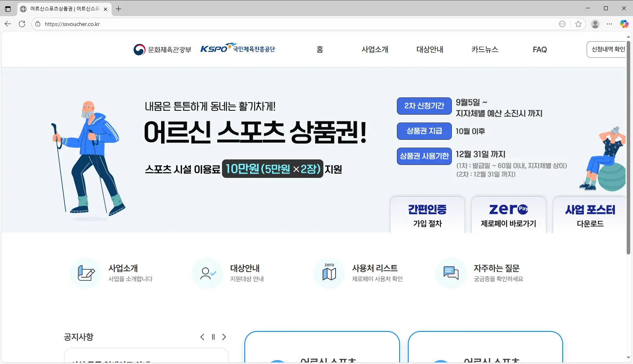Show the previous 공지사항 notice
The width and height of the screenshot is (633, 364).
pos(202,337)
